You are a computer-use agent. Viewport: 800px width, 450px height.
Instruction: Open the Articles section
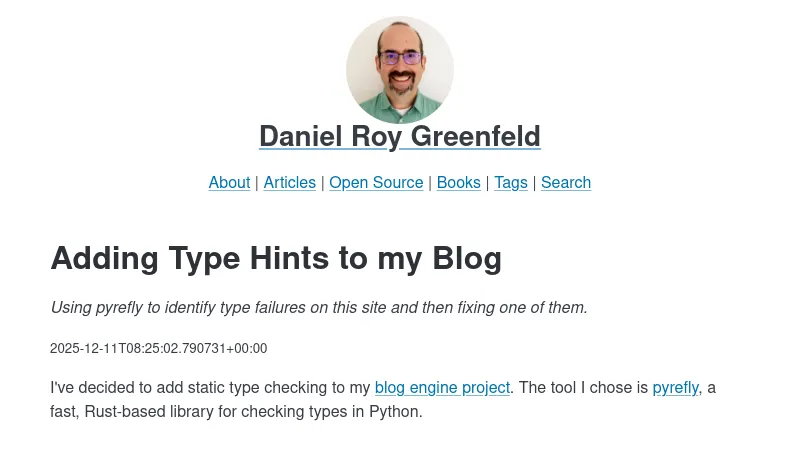click(x=289, y=182)
